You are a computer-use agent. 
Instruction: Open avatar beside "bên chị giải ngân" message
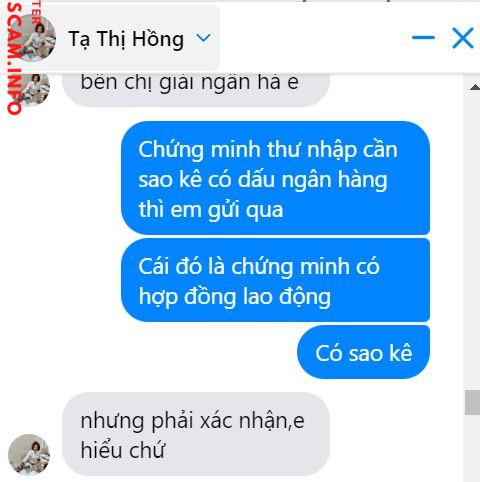pos(33,87)
